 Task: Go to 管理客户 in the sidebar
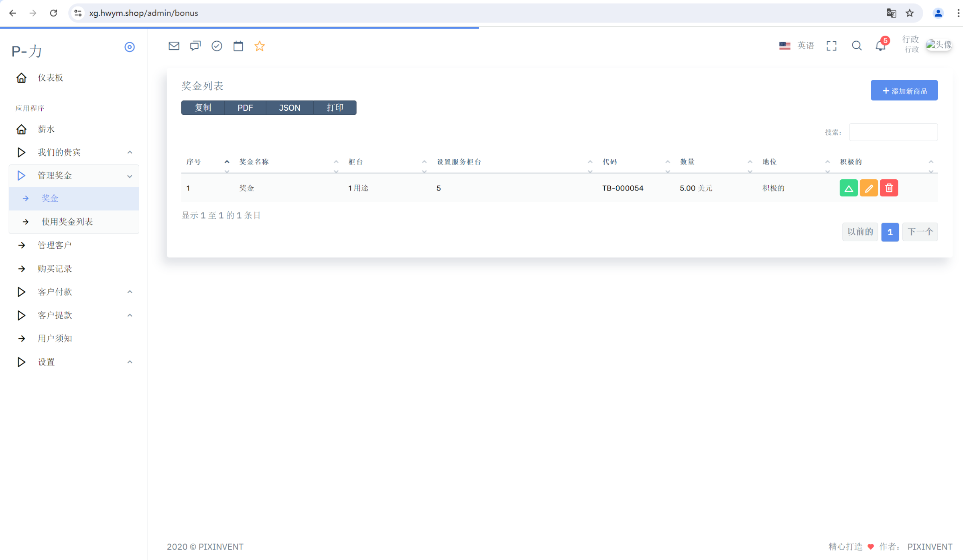[x=55, y=245]
